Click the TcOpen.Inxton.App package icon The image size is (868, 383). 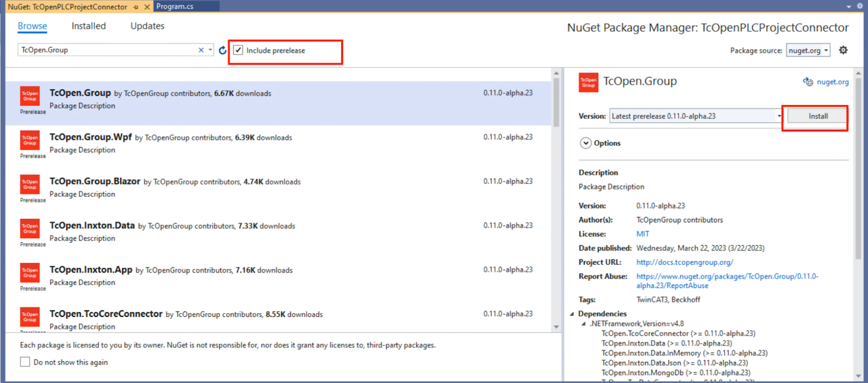(30, 273)
